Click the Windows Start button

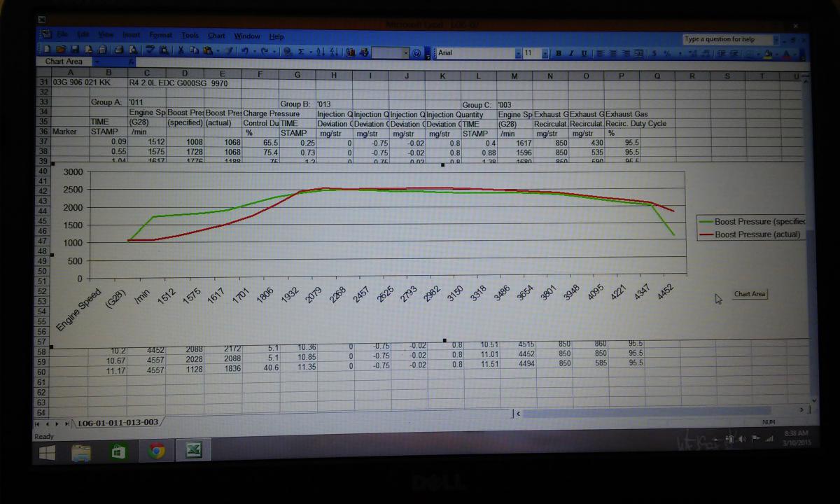point(48,453)
